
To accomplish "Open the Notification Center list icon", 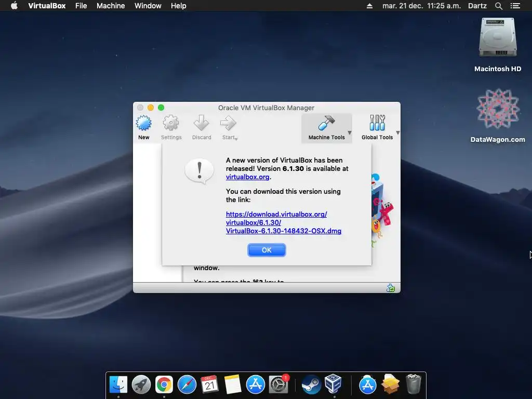I will pos(515,6).
